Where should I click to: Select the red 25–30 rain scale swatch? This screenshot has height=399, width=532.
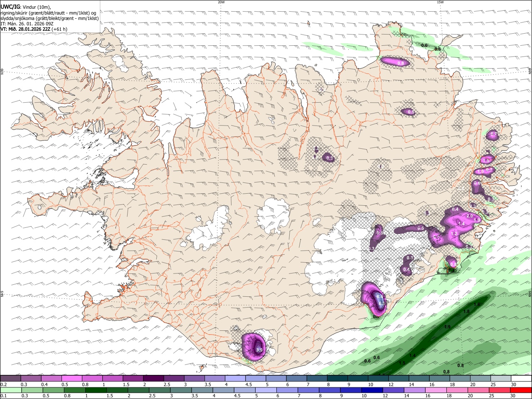[500, 390]
